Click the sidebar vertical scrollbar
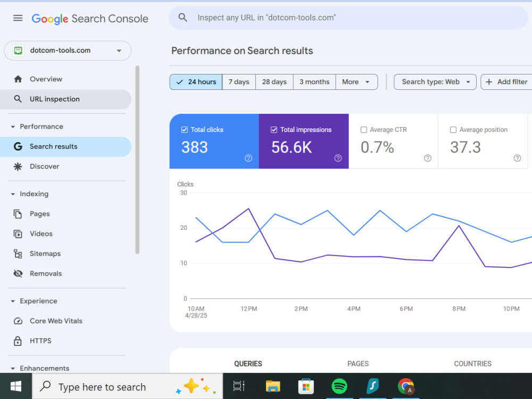The width and height of the screenshot is (532, 399). pyautogui.click(x=137, y=160)
